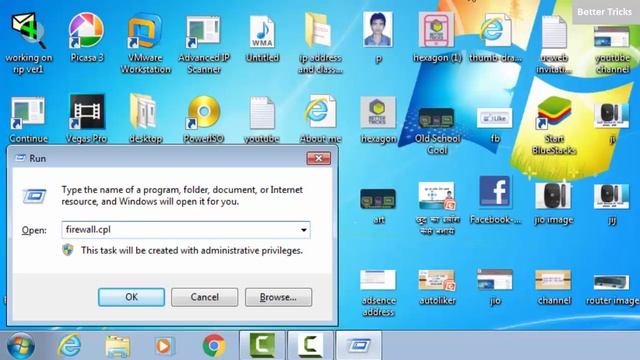Select the Old School Cool image
640x360 pixels.
(437, 131)
